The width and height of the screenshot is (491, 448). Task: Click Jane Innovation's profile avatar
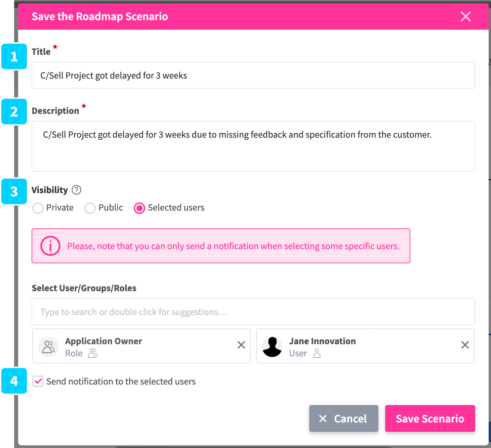pyautogui.click(x=272, y=347)
